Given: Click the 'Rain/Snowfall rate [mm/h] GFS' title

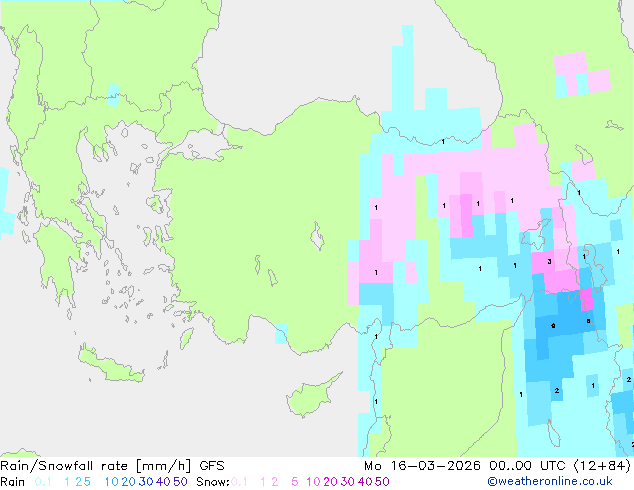Looking at the screenshot, I should (112, 466).
